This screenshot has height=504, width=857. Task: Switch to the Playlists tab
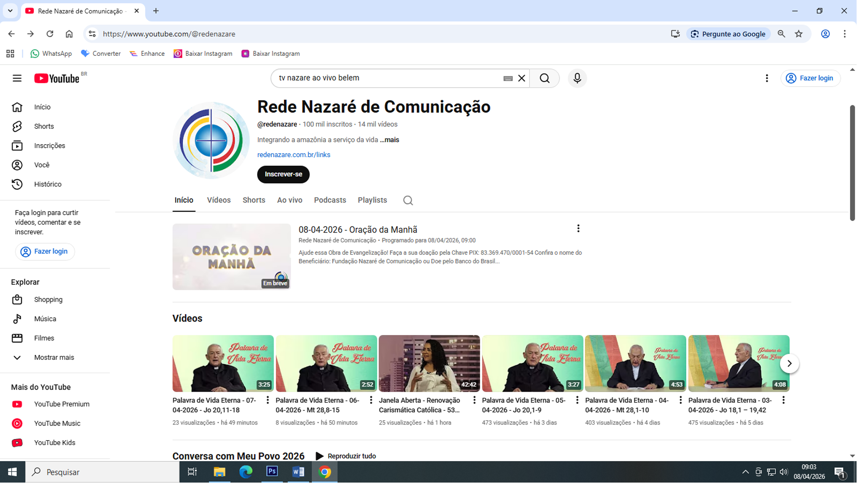(x=372, y=200)
